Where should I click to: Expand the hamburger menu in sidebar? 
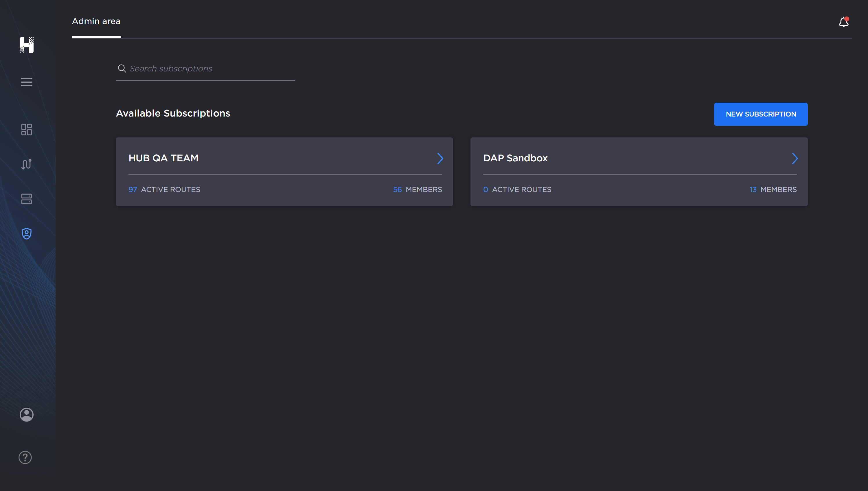[x=27, y=82]
